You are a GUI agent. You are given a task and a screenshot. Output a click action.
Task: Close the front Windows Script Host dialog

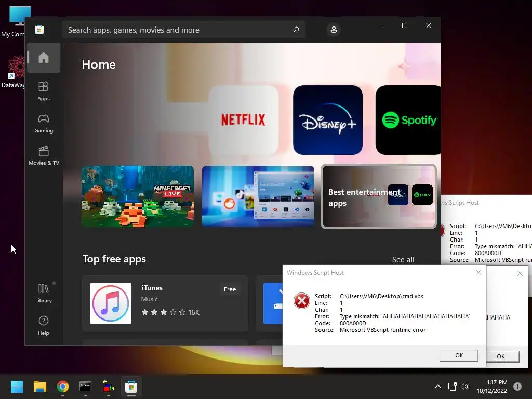point(478,272)
